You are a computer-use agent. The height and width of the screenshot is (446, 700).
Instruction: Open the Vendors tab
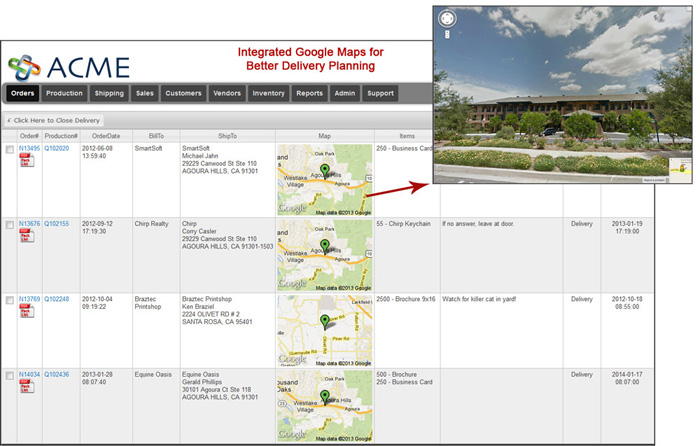point(227,93)
